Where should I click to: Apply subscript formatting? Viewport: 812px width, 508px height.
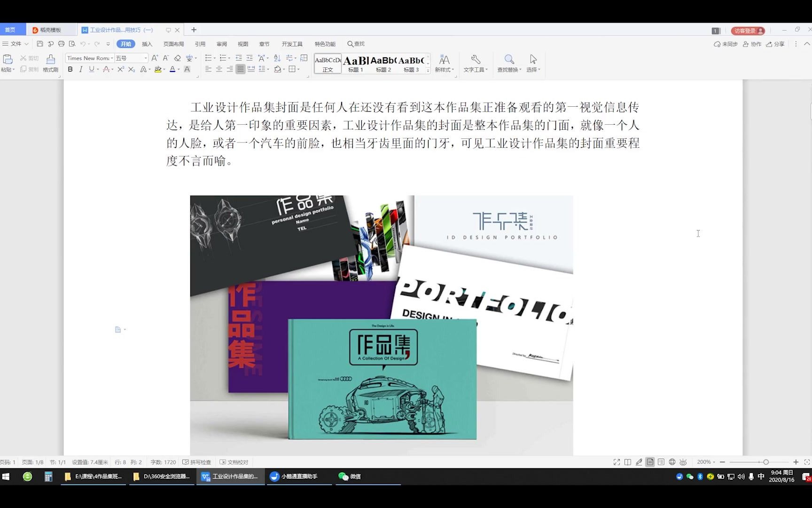131,69
